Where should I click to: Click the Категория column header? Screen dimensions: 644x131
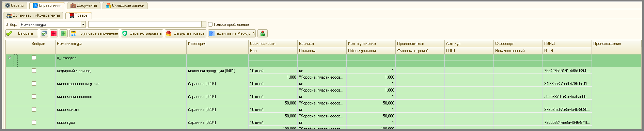[x=218, y=47]
